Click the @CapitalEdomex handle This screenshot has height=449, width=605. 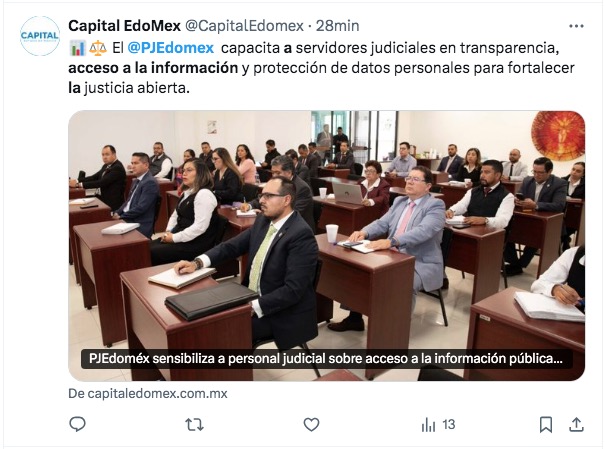[x=245, y=26]
